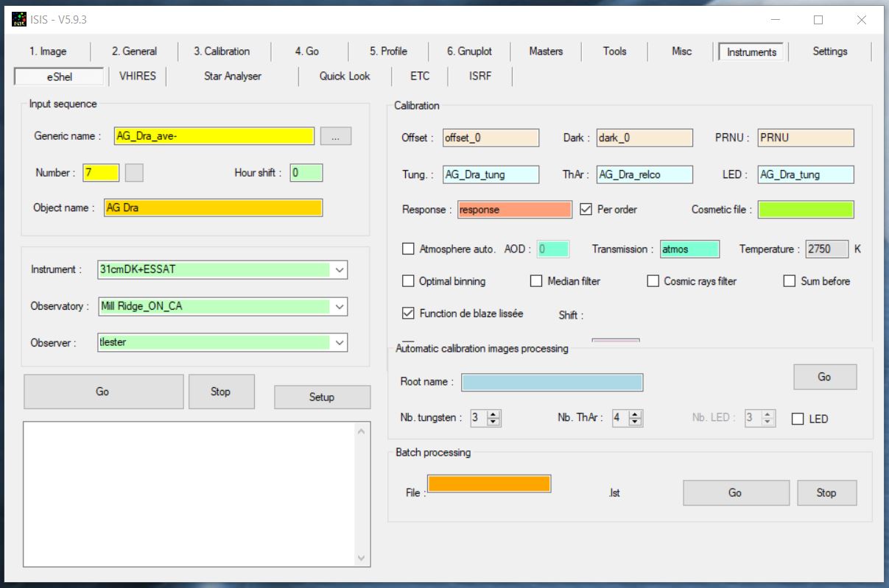
Task: Enable the Atmosphere auto. checkbox
Action: pyautogui.click(x=408, y=249)
